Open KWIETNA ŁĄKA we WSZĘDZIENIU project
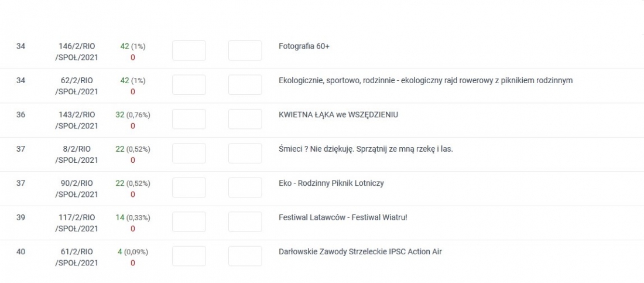Screen dimensions: 644x283 338,115
